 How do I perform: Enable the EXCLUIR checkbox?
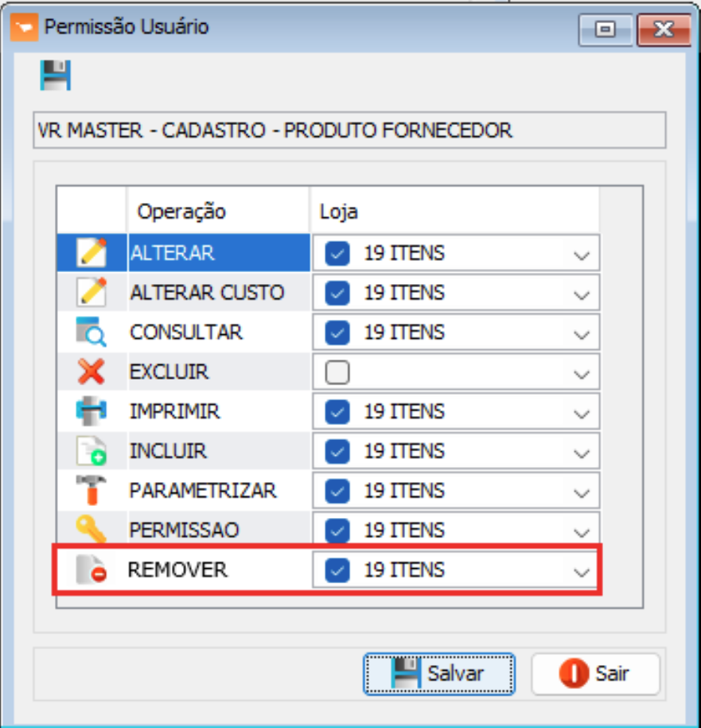point(337,372)
